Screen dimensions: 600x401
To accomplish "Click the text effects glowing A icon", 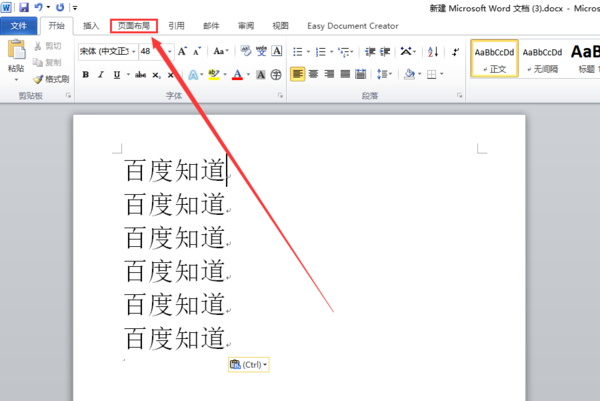I will [x=193, y=75].
